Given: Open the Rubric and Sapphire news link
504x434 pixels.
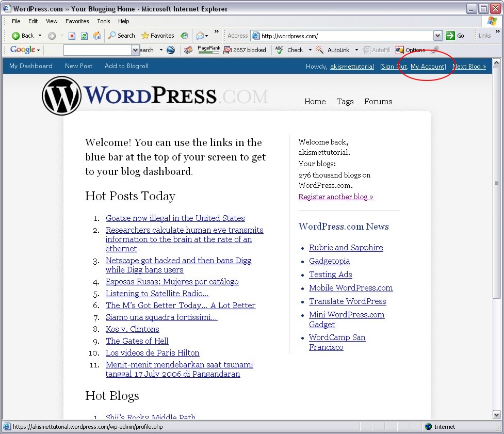Looking at the screenshot, I should point(346,248).
